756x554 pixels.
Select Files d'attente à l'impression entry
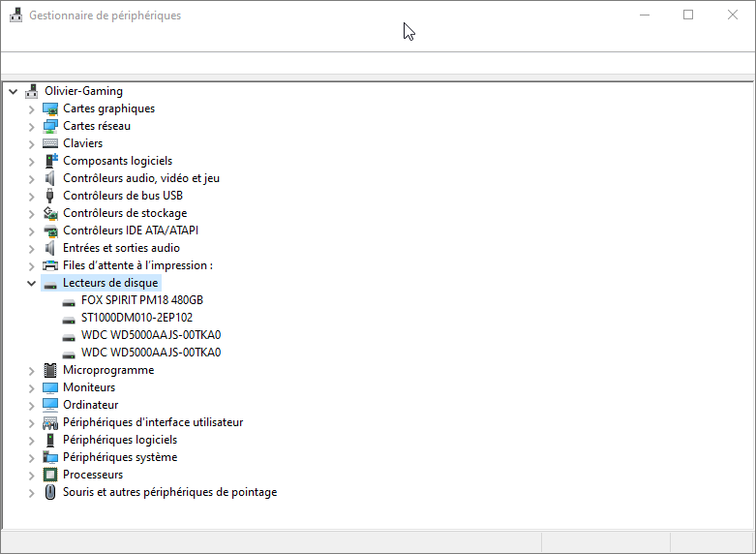click(137, 265)
